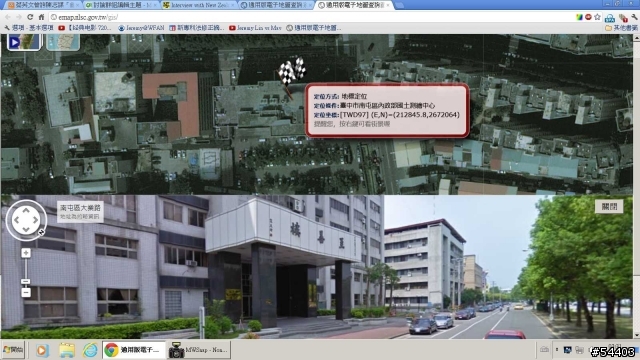Open the Chrome wrench menu
The height and width of the screenshot is (360, 640).
(634, 17)
